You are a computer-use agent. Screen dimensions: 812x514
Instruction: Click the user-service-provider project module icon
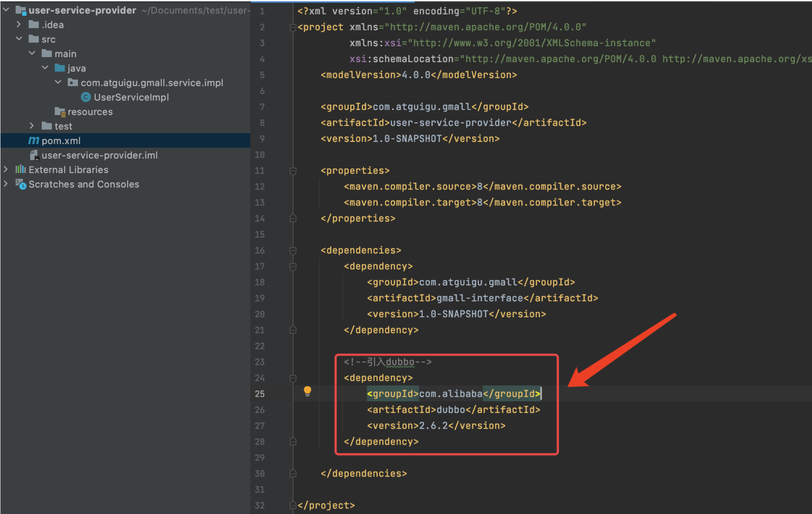(x=21, y=10)
